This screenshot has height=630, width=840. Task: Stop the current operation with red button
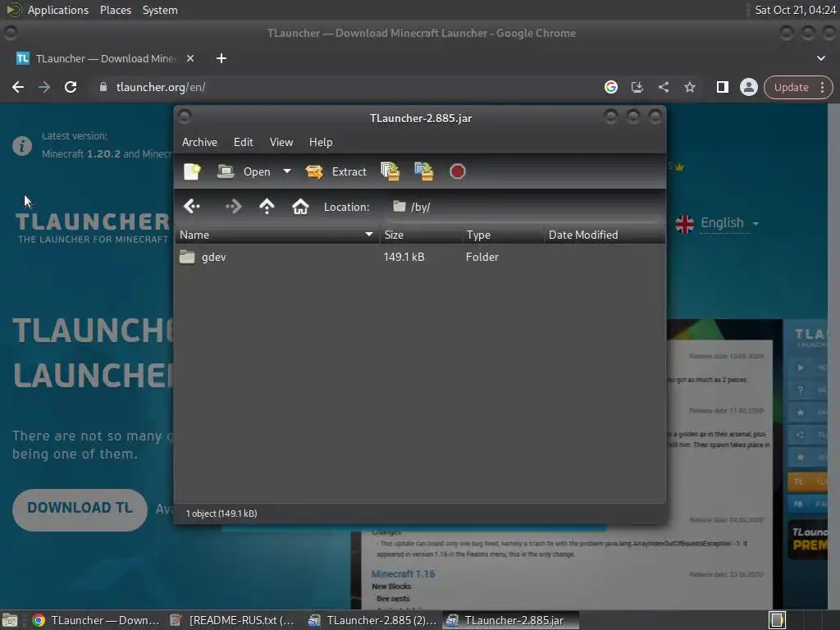coord(458,171)
